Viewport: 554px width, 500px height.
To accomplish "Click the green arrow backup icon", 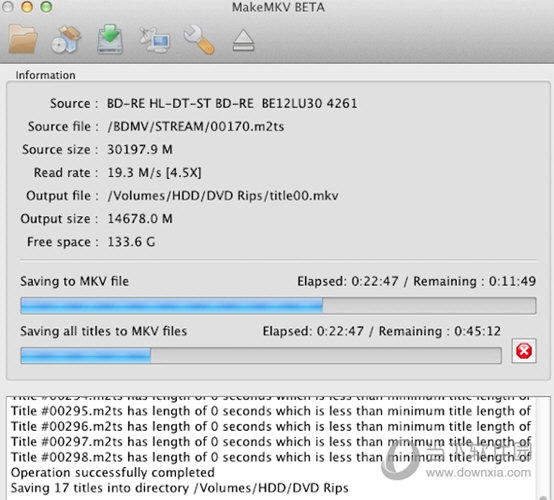I will point(110,39).
